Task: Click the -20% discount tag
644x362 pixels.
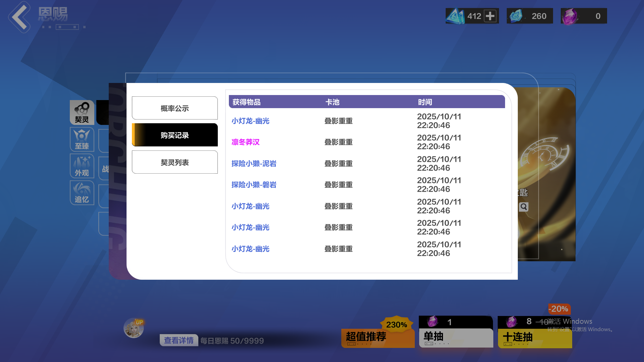Action: pos(559,309)
